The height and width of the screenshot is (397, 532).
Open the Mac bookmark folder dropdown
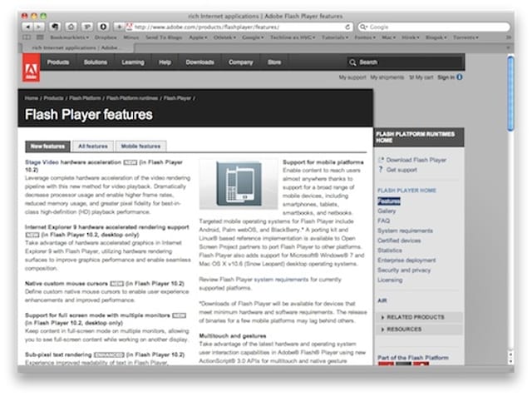388,37
